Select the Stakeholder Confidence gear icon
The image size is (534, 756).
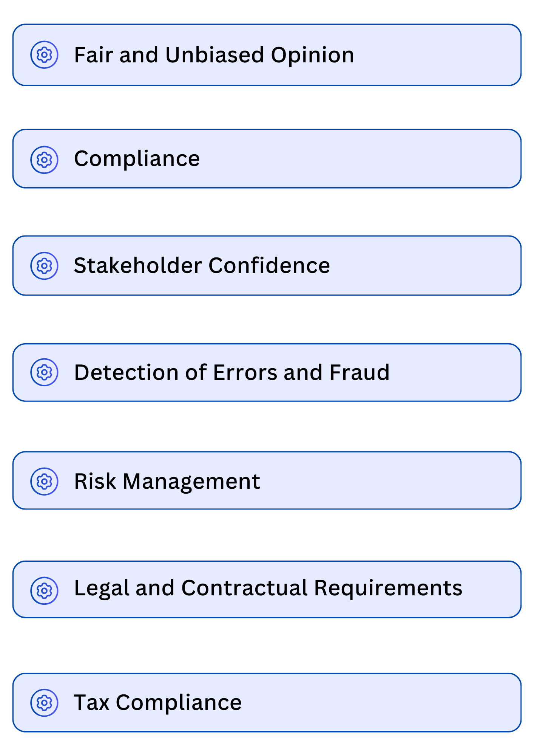coord(44,266)
